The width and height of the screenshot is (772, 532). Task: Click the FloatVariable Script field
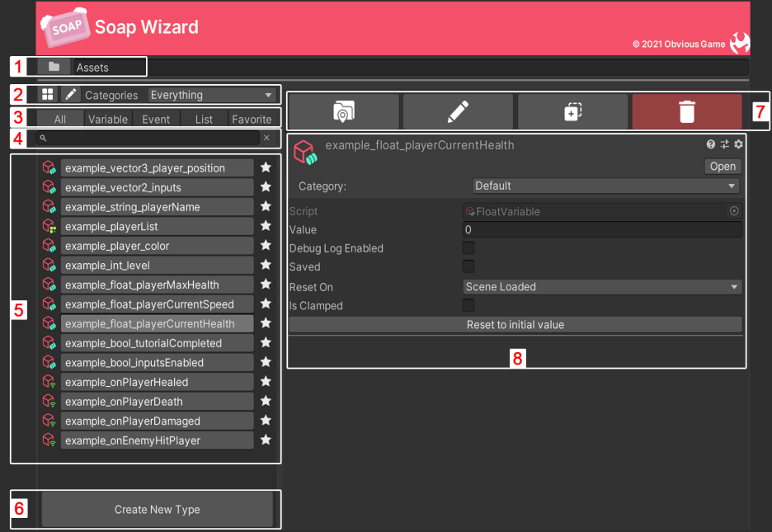point(602,211)
